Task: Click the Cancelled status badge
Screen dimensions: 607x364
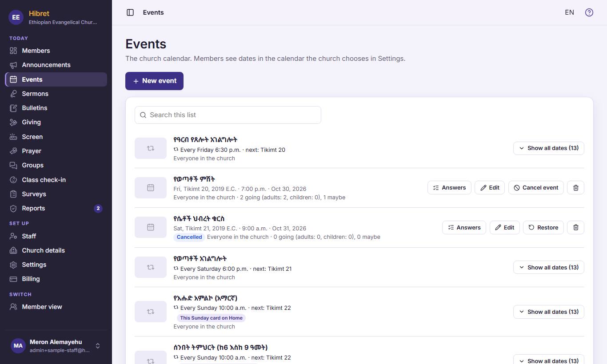Action: tap(189, 237)
